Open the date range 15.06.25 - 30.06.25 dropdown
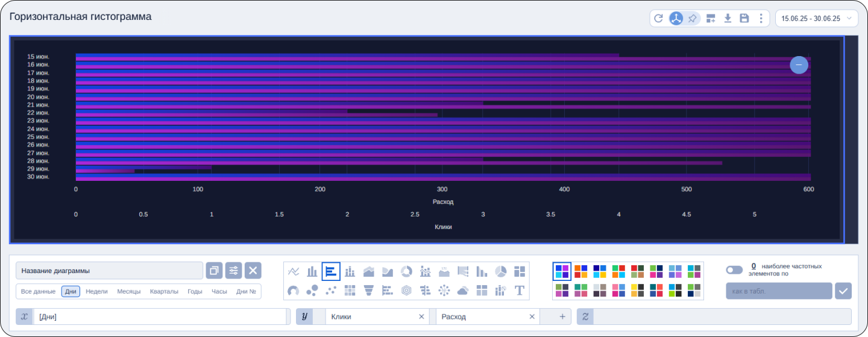 point(817,19)
